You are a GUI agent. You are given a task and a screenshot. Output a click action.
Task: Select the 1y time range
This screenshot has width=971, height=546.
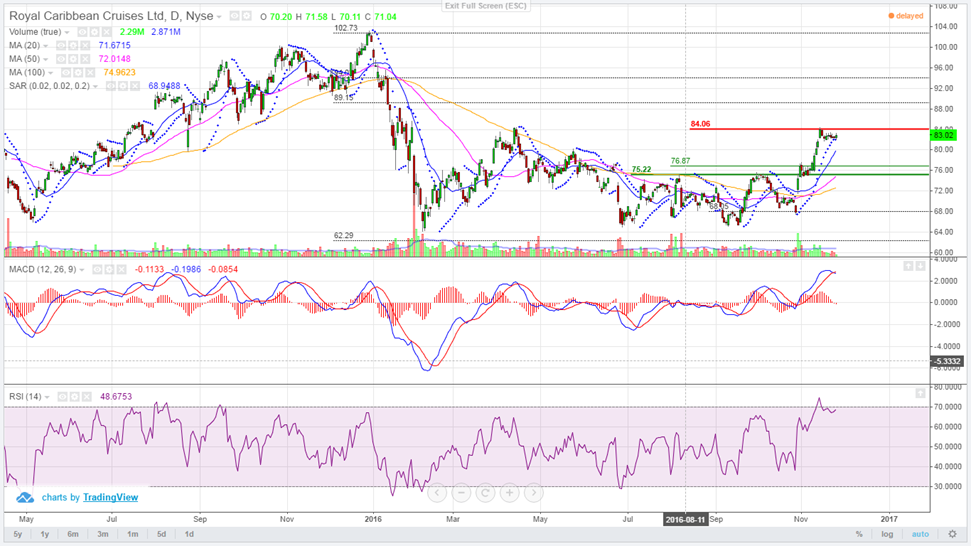click(x=45, y=534)
